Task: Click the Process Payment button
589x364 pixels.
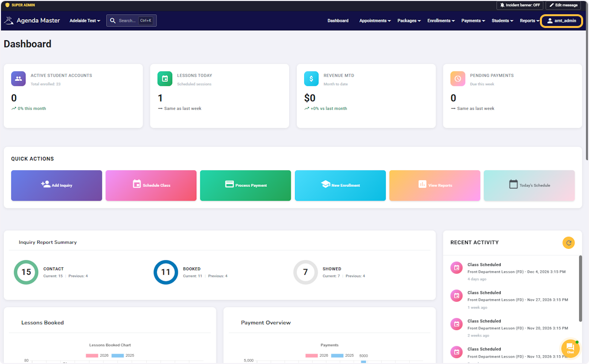Action: pos(245,185)
